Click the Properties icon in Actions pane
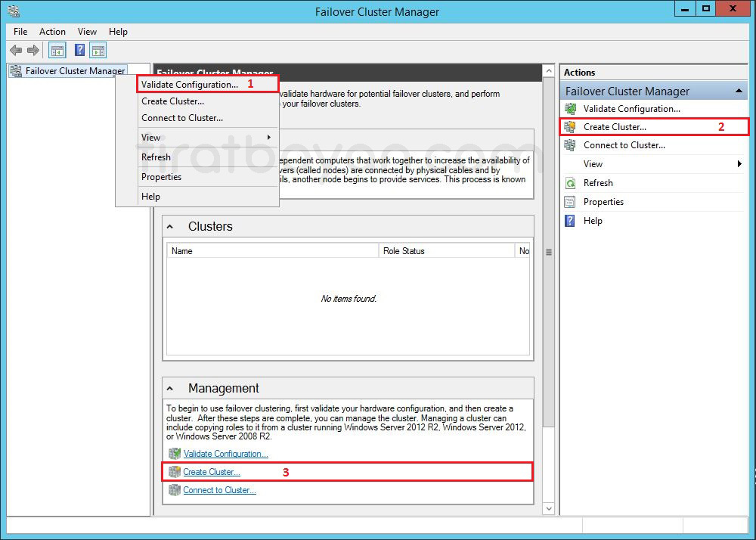Viewport: 756px width, 540px height. click(570, 202)
